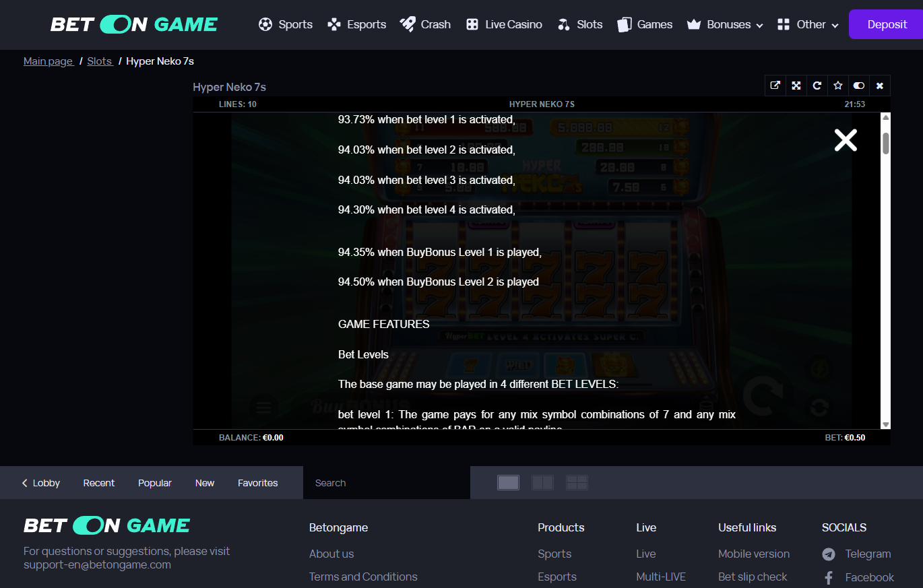This screenshot has width=923, height=588.
Task: Click the support-en@betongame.com email text
Action: pos(97,564)
